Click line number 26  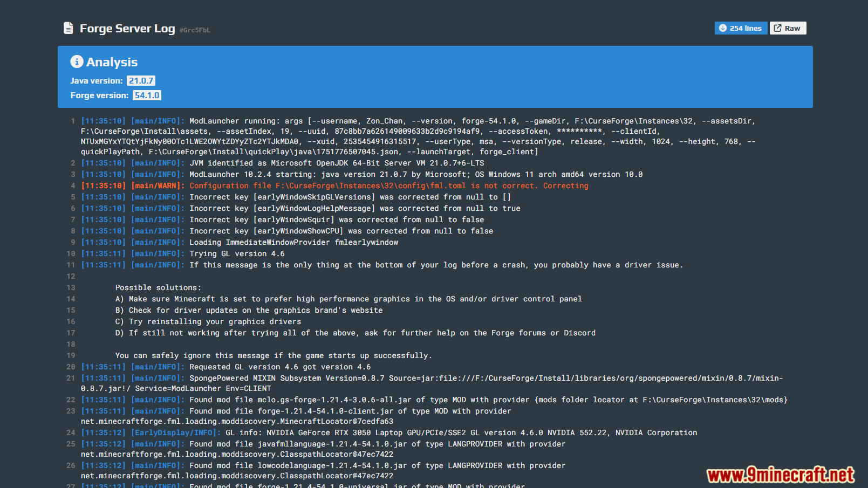click(71, 466)
